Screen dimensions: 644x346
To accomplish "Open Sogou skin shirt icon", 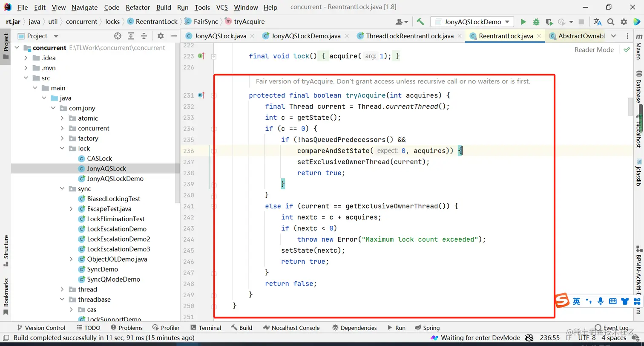I will click(625, 301).
